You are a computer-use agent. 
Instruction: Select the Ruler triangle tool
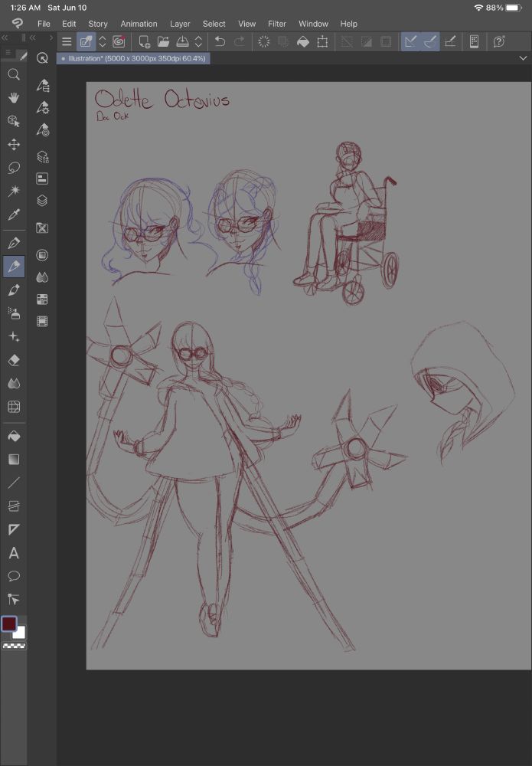(x=14, y=529)
